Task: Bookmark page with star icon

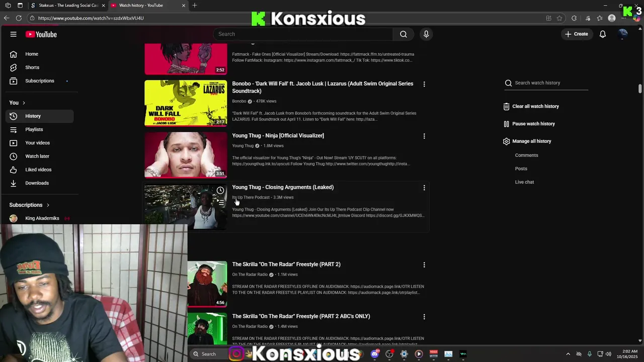Action: pyautogui.click(x=559, y=18)
